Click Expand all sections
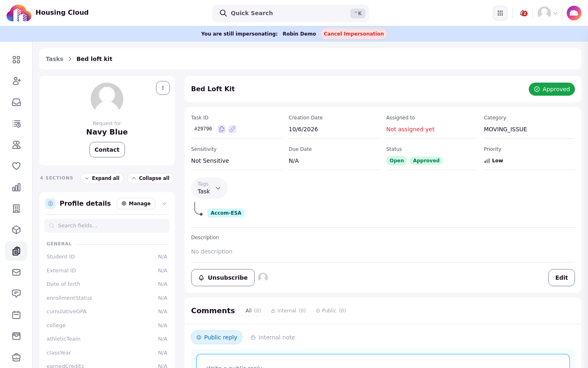The image size is (588, 368). [102, 178]
